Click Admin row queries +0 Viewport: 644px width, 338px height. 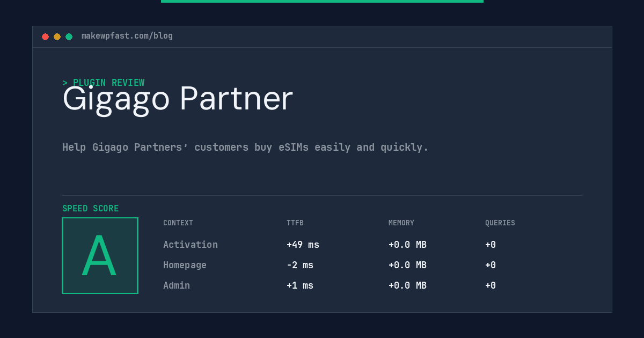pyautogui.click(x=491, y=285)
